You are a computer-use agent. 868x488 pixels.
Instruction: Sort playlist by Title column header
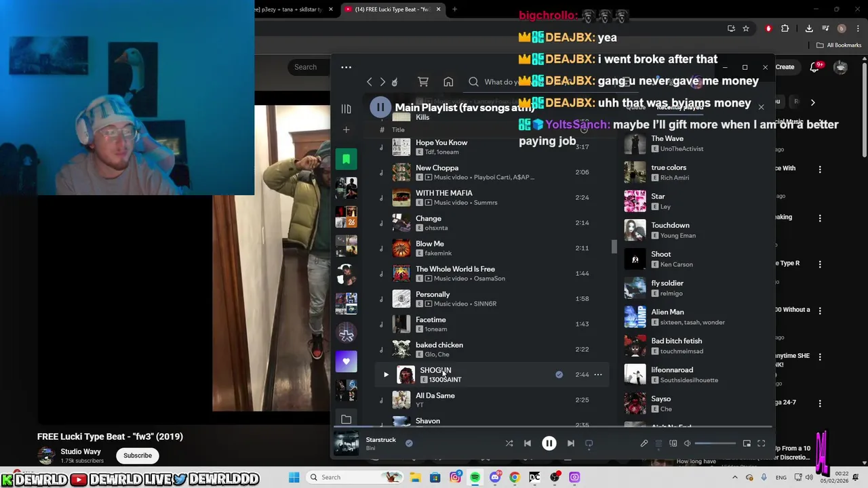point(398,130)
